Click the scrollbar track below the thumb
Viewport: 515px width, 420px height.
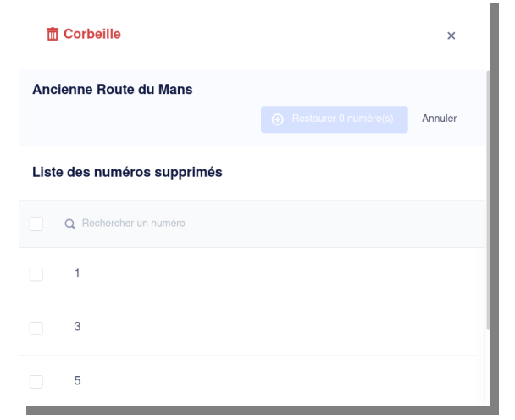click(x=488, y=367)
